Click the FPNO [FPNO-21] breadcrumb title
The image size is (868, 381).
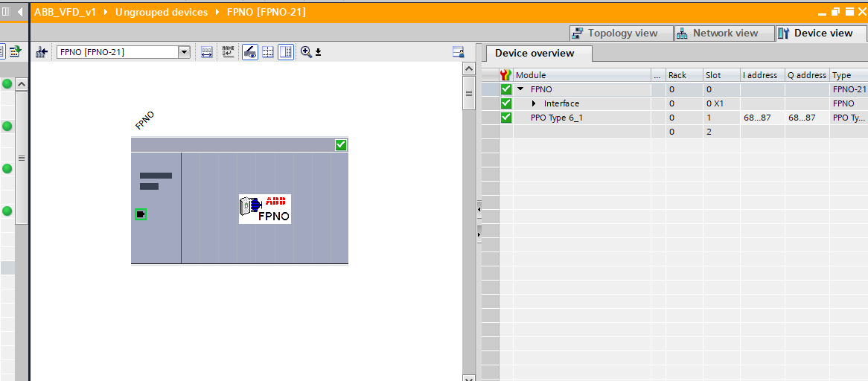pyautogui.click(x=267, y=12)
